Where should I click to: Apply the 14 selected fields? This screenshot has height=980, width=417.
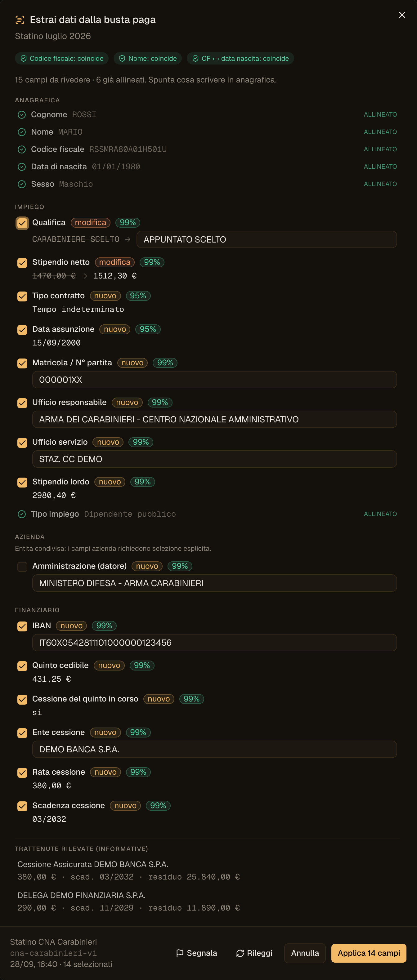coord(369,953)
